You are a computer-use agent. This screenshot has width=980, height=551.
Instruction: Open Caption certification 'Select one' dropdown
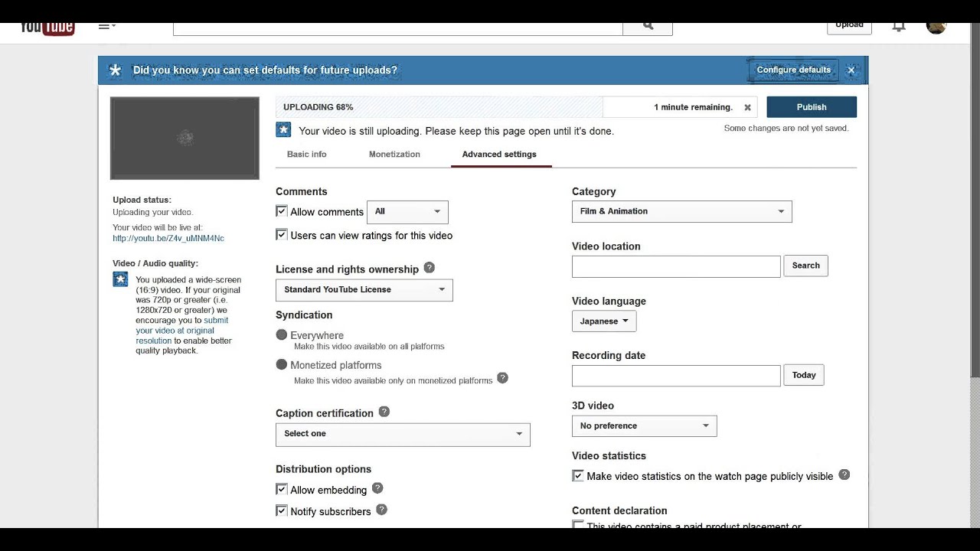[403, 434]
